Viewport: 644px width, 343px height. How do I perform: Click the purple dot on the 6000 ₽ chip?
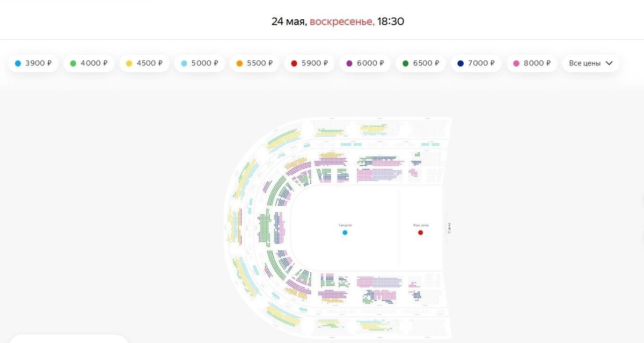(350, 63)
